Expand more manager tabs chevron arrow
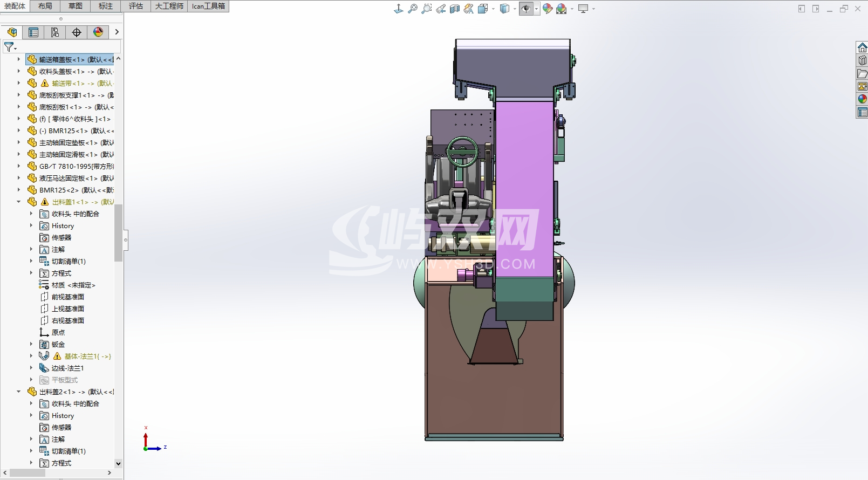Viewport: 868px width, 480px height. point(117,32)
